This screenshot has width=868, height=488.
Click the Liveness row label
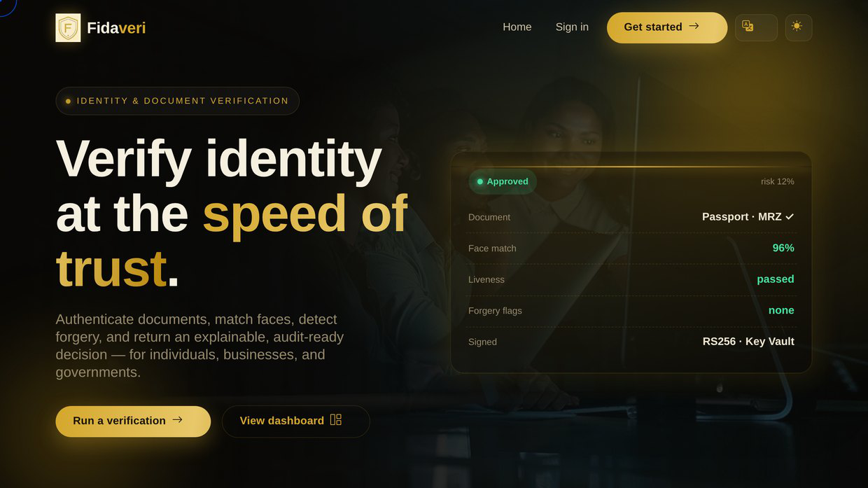(486, 279)
